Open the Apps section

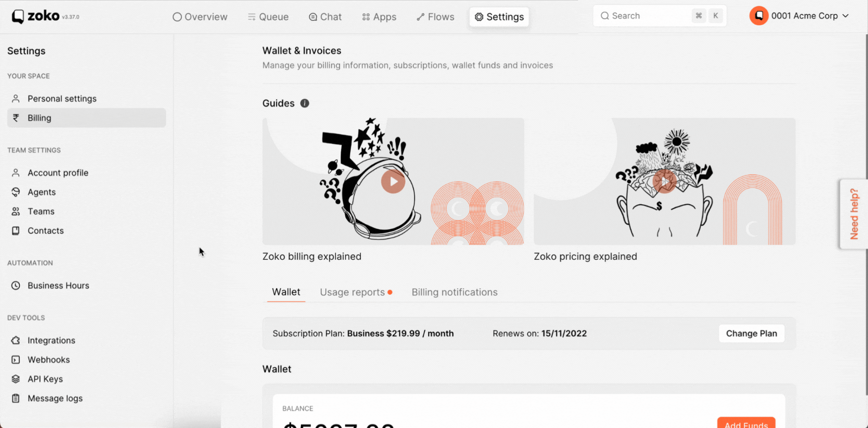[x=379, y=17]
